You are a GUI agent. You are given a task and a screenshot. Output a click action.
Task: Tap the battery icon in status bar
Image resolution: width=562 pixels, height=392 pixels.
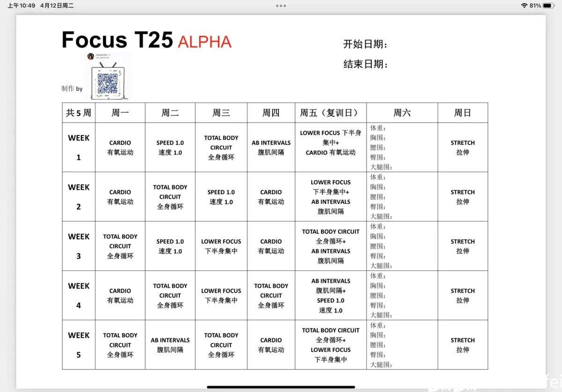[x=550, y=6]
